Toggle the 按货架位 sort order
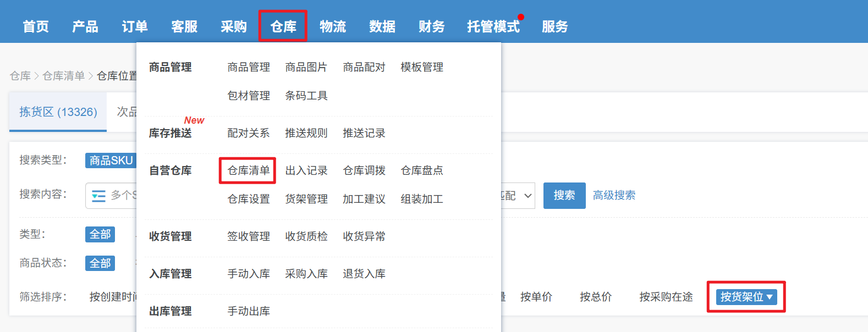 (x=746, y=297)
